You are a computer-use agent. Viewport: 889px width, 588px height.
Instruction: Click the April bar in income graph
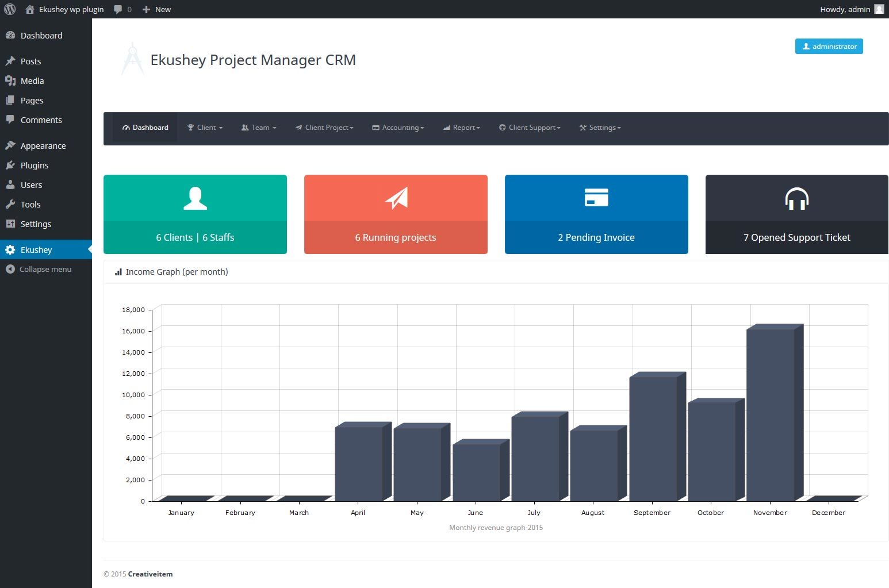tap(363, 462)
